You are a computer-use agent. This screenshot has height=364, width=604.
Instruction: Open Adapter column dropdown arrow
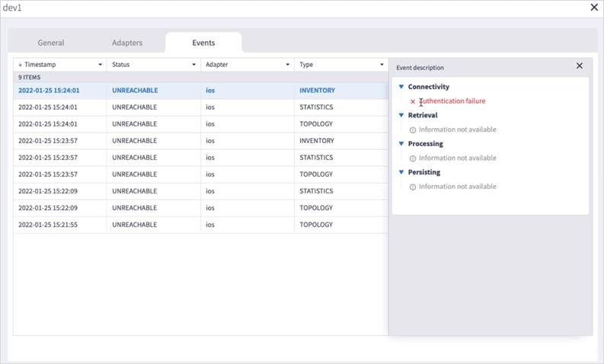coord(287,65)
